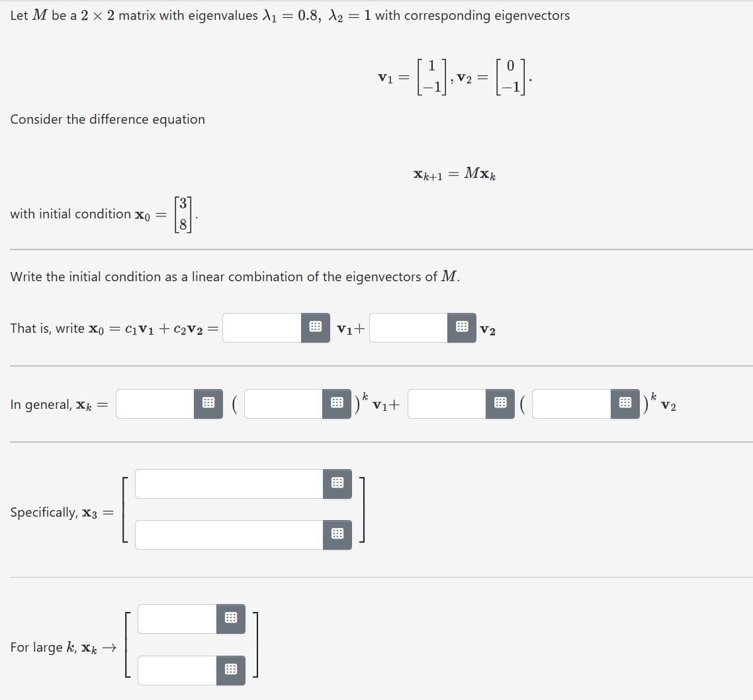Screen dimensions: 753x700
Task: Open the keypad for the top large-k vector entry
Action: pos(230,619)
